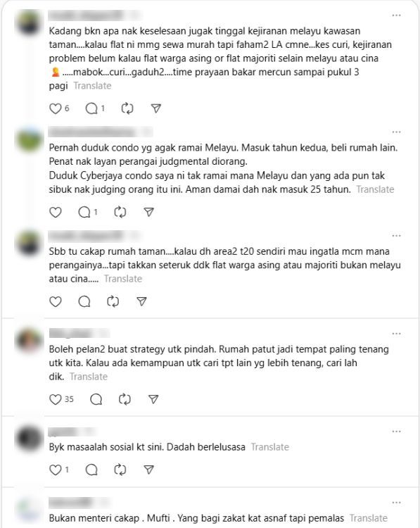Translate the Dadah berlelusasa comment
420x528 pixels.
270,447
